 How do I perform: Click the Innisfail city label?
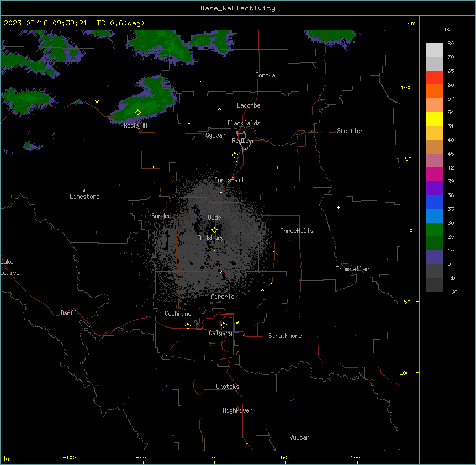coord(229,180)
